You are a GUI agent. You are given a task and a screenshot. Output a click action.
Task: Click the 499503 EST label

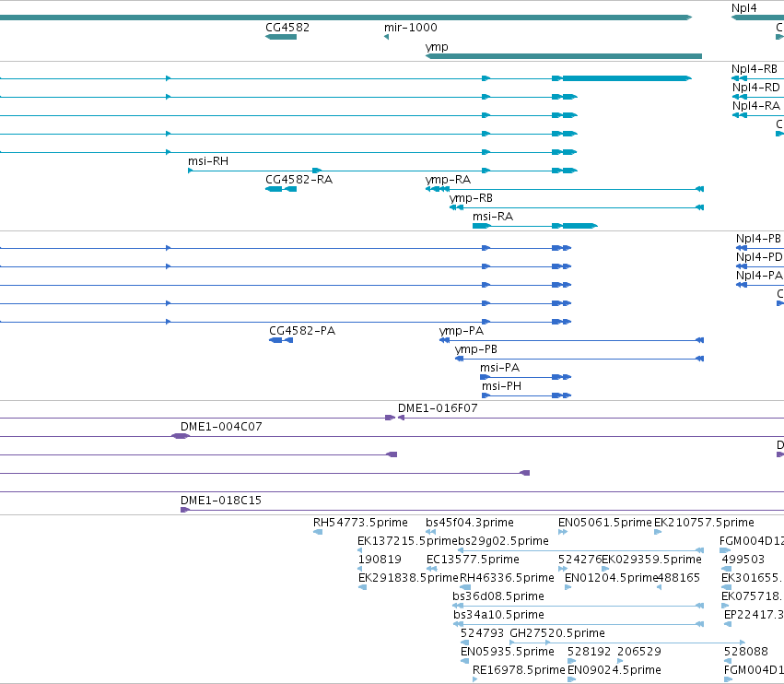coord(743,560)
